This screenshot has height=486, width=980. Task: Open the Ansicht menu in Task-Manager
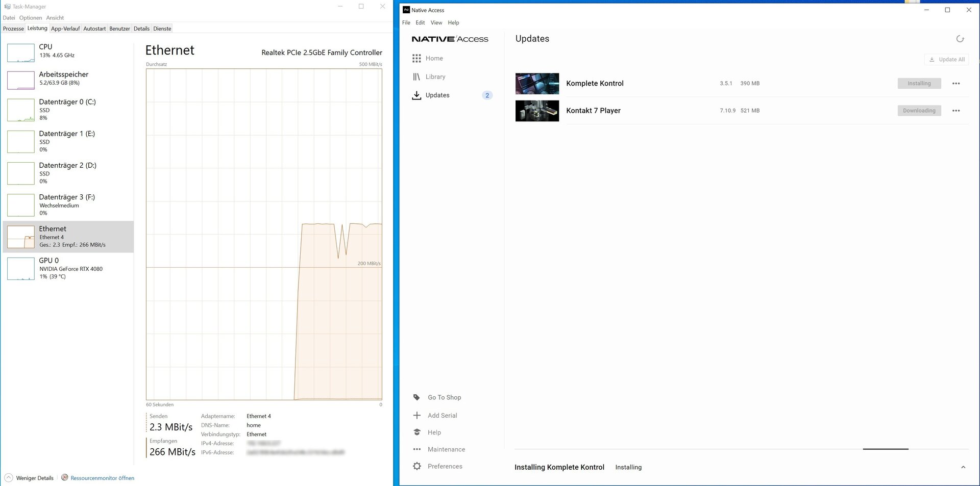click(55, 18)
